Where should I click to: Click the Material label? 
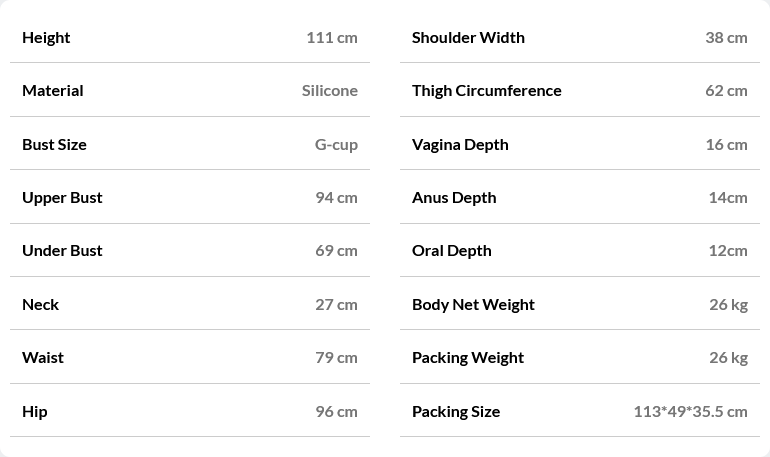pos(53,90)
